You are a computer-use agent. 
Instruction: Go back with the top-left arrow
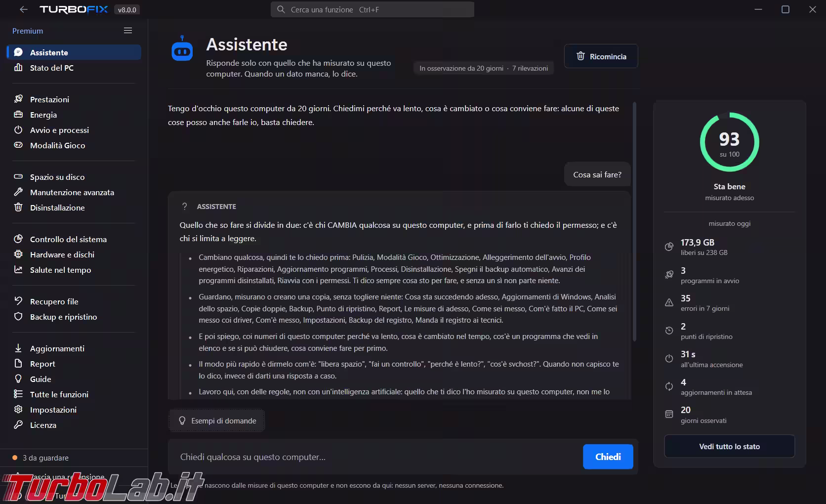pyautogui.click(x=23, y=9)
